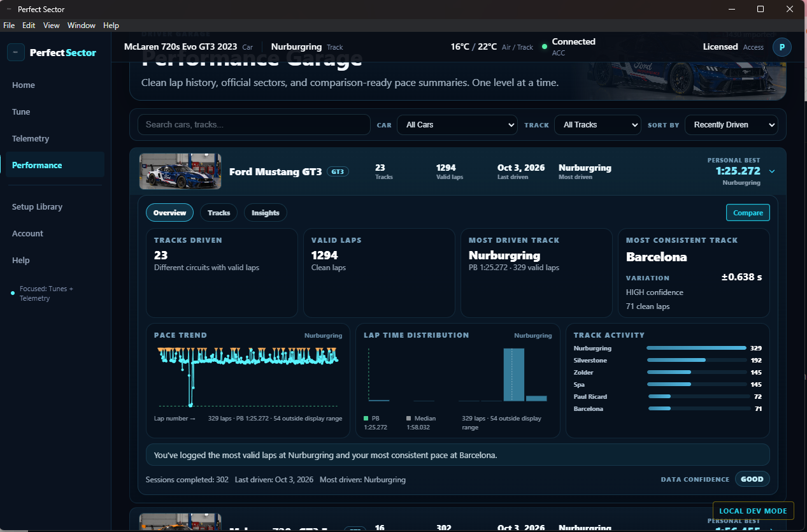Click the GOOD data confidence badge
807x532 pixels.
tap(752, 479)
